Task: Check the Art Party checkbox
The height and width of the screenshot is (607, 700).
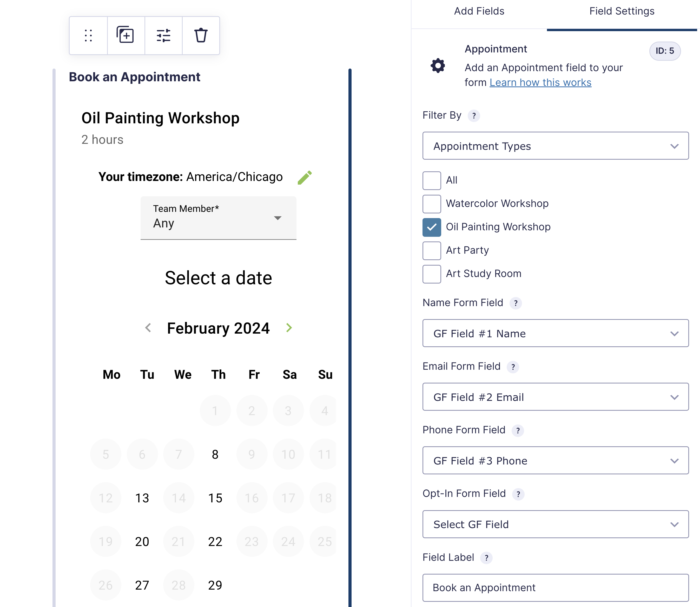Action: [432, 251]
